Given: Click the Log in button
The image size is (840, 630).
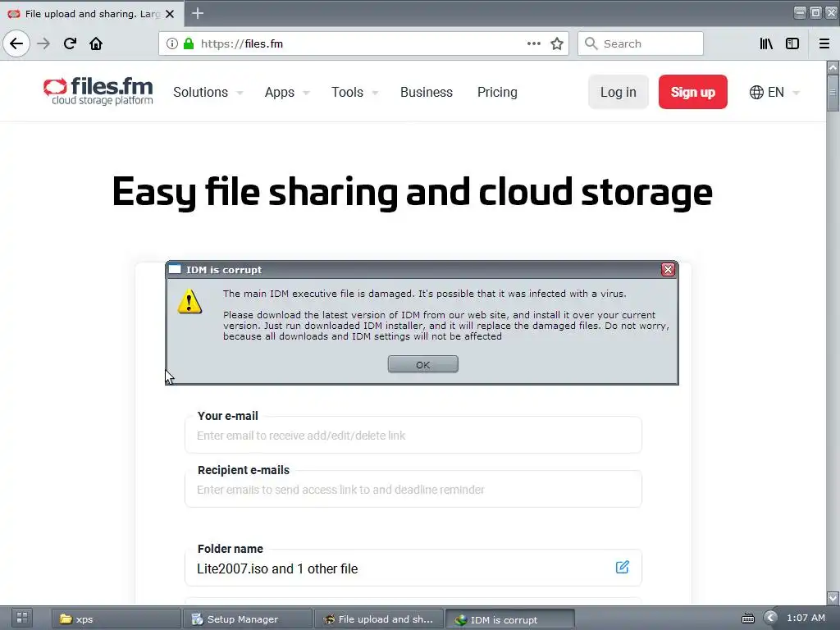Looking at the screenshot, I should click(619, 92).
